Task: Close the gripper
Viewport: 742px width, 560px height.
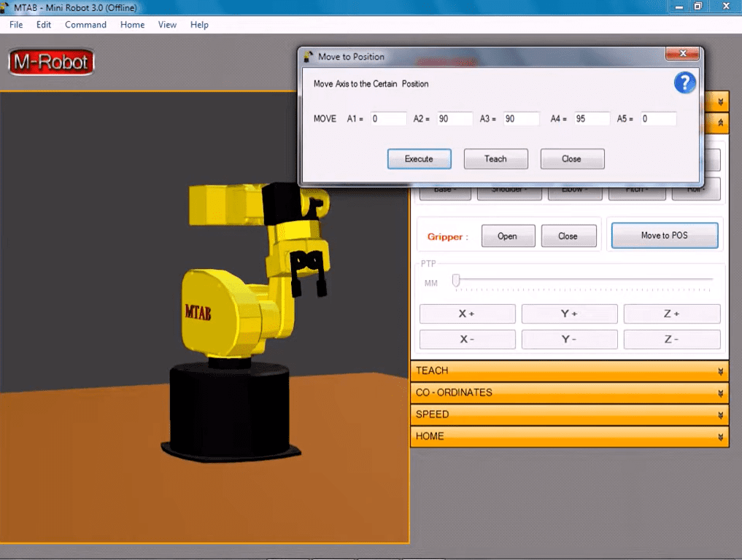Action: coord(568,236)
